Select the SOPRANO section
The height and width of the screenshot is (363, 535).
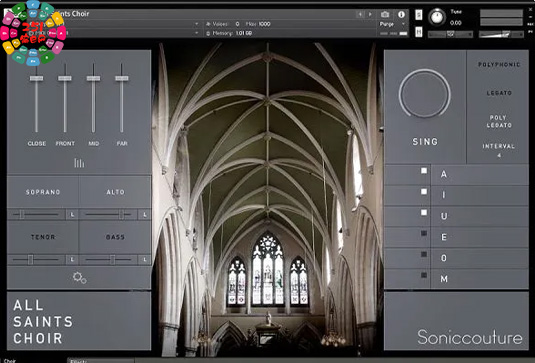[x=43, y=192]
